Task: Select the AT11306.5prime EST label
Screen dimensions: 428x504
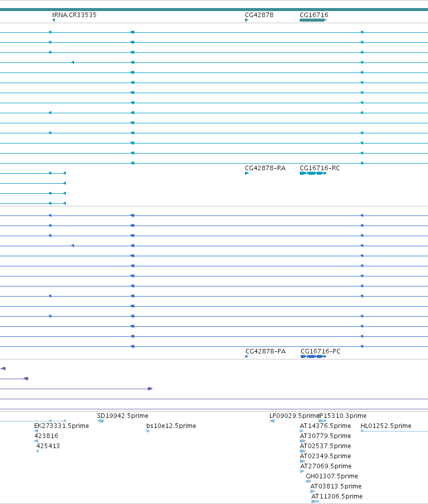Action: click(x=337, y=496)
